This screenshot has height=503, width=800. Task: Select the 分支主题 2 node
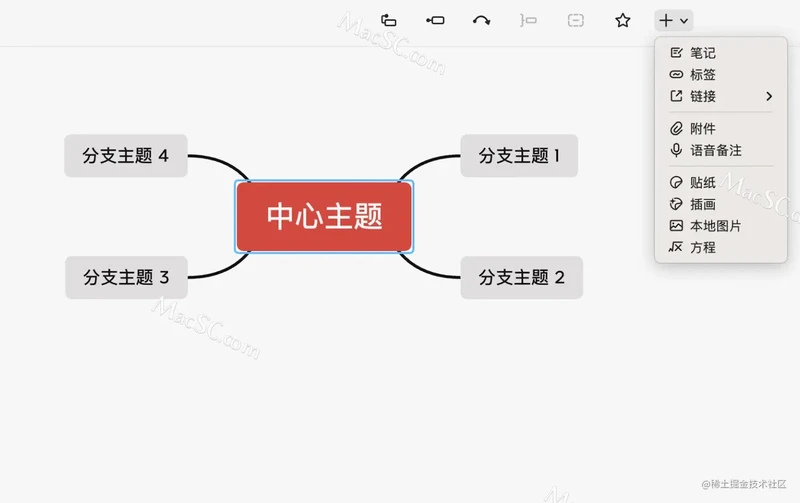[x=521, y=278]
